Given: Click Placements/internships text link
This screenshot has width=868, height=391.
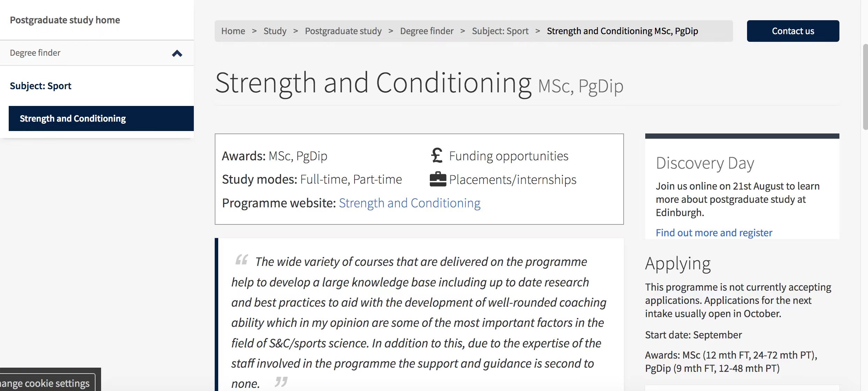Looking at the screenshot, I should (512, 179).
